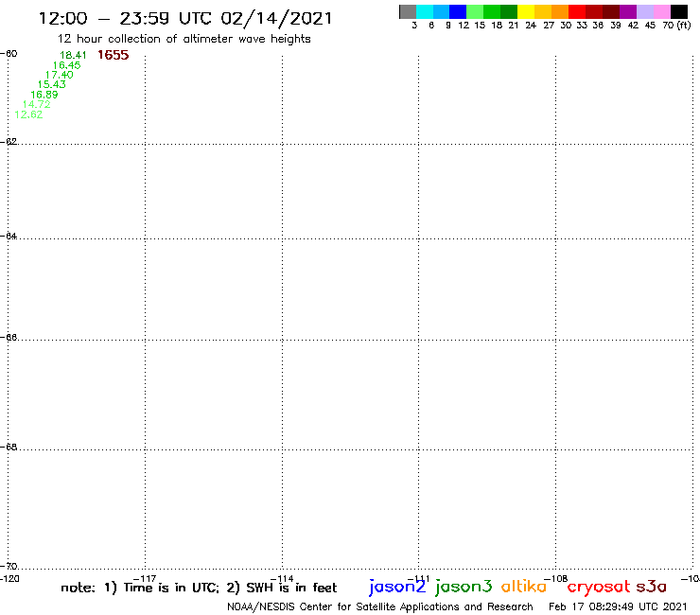Click the NOAA/NESDIS Center credit text
The width and height of the screenshot is (700, 615).
380,607
